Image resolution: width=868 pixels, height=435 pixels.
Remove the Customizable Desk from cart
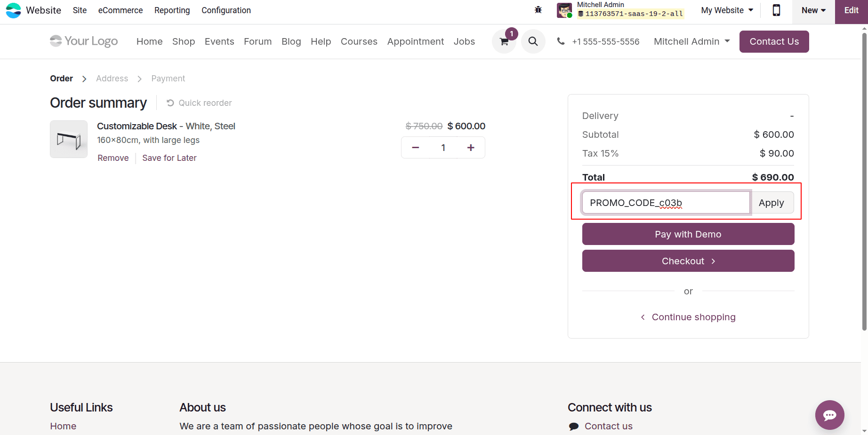[x=113, y=158]
